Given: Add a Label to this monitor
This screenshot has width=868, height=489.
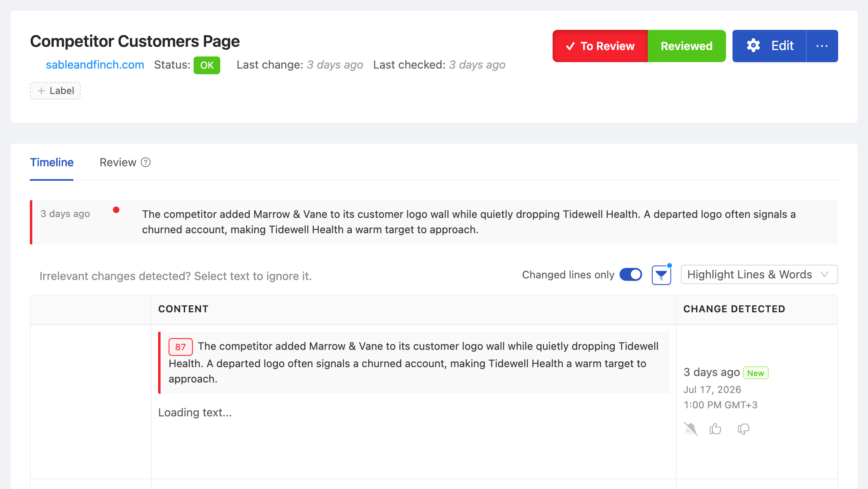Looking at the screenshot, I should (55, 91).
